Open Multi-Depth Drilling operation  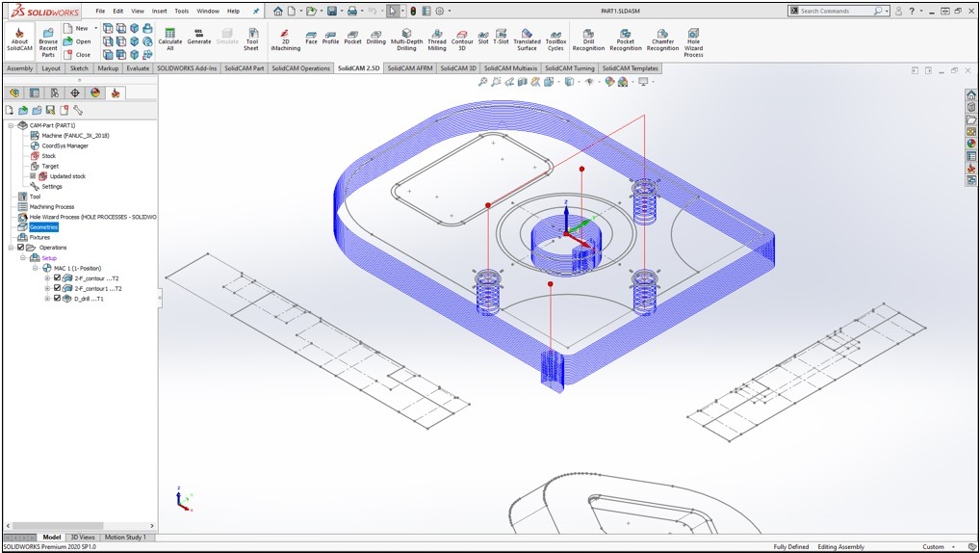pyautogui.click(x=406, y=39)
